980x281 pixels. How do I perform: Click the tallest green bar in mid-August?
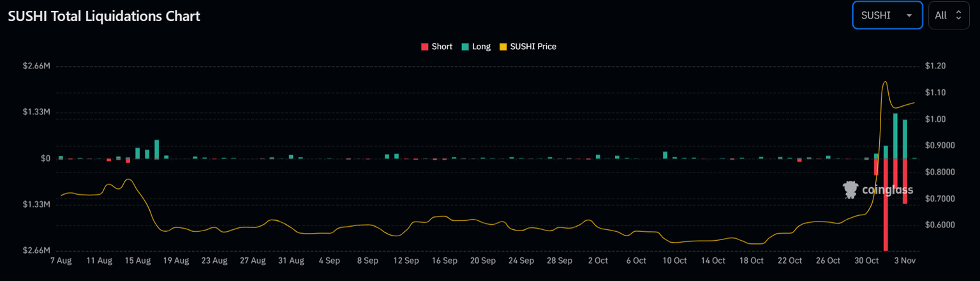[x=157, y=149]
